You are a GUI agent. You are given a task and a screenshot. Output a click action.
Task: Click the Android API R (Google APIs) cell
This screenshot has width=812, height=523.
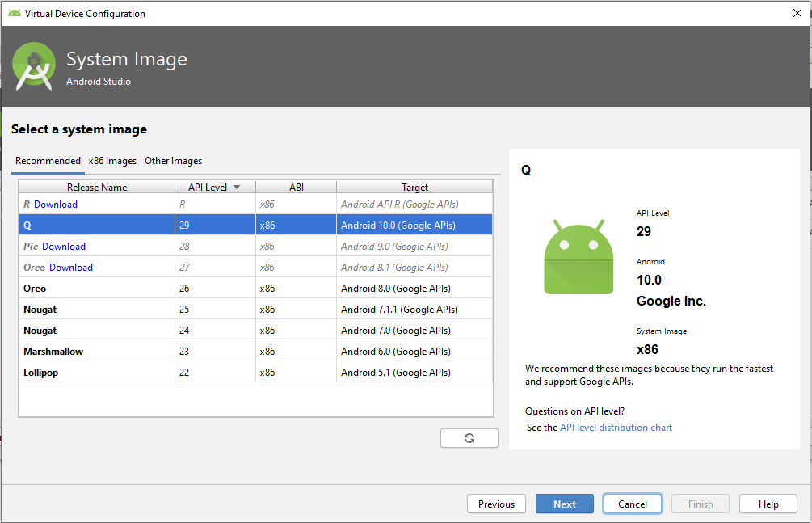414,205
